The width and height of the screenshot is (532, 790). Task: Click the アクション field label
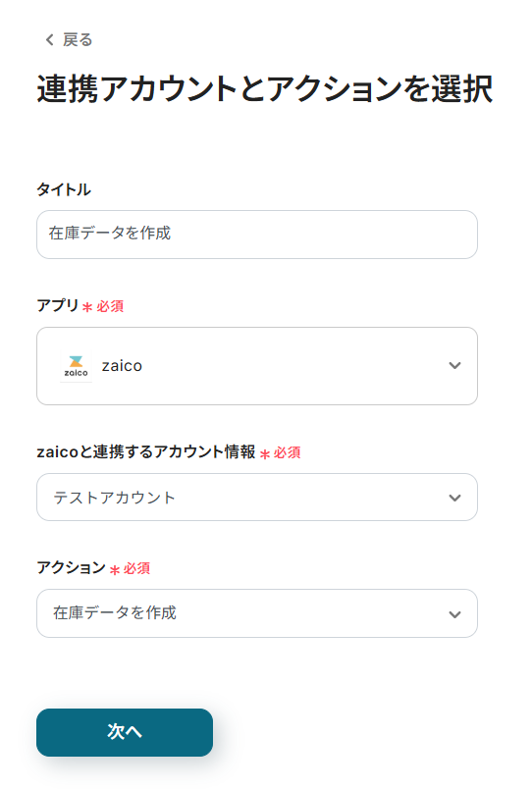[x=71, y=567]
